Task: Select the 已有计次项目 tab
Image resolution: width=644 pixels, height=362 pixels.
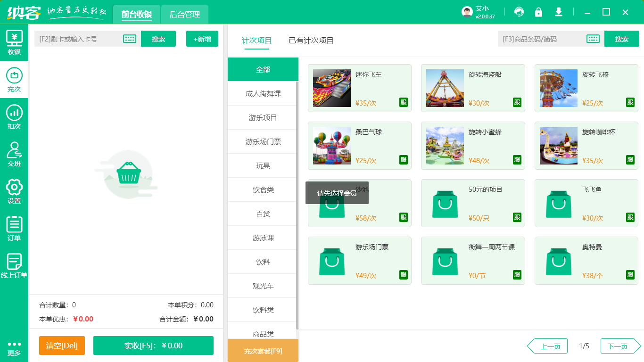Action: 311,41
